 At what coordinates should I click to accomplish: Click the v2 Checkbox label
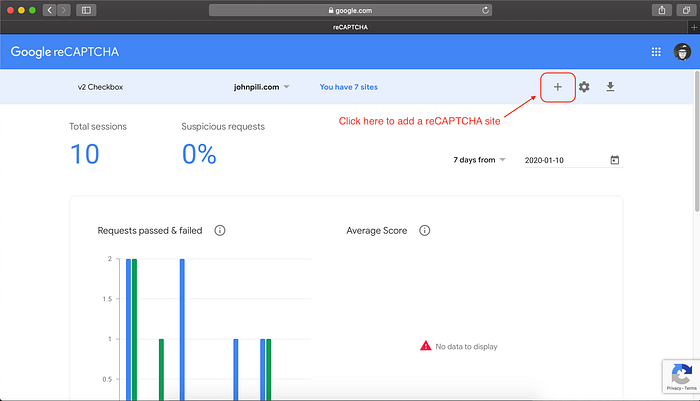100,87
